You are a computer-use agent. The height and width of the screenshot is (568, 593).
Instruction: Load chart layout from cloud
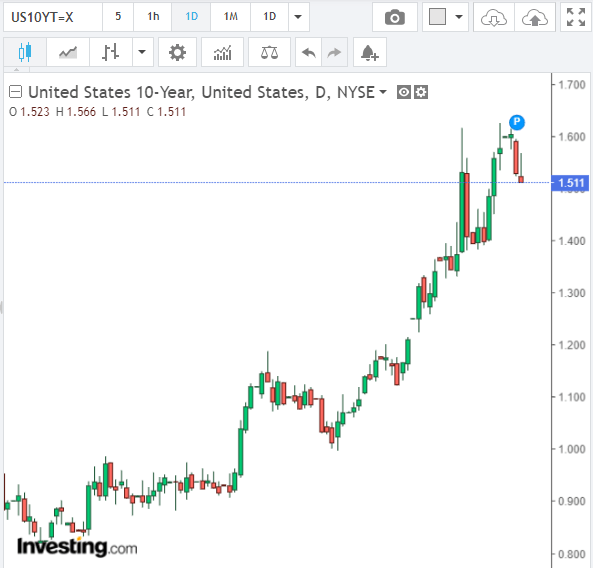click(x=494, y=17)
